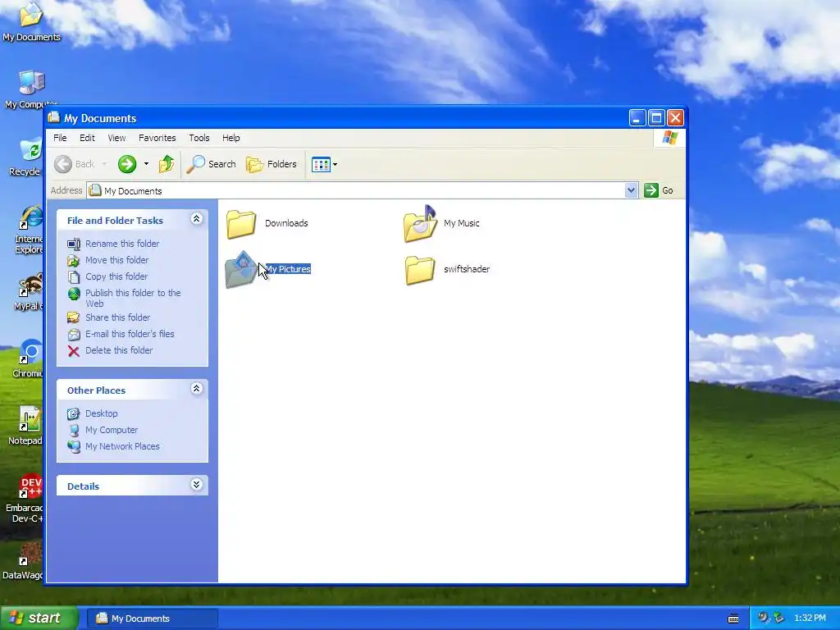Select the My Pictures folder icon
The width and height of the screenshot is (840, 630).
coord(241,269)
